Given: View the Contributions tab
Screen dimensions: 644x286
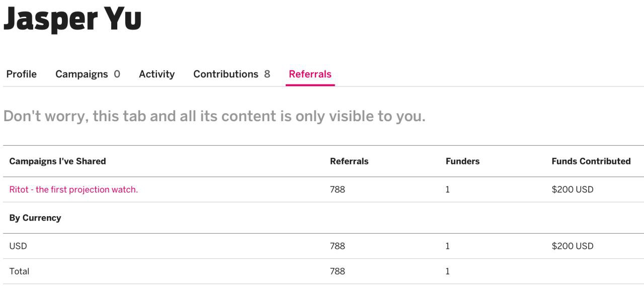Looking at the screenshot, I should pos(231,74).
